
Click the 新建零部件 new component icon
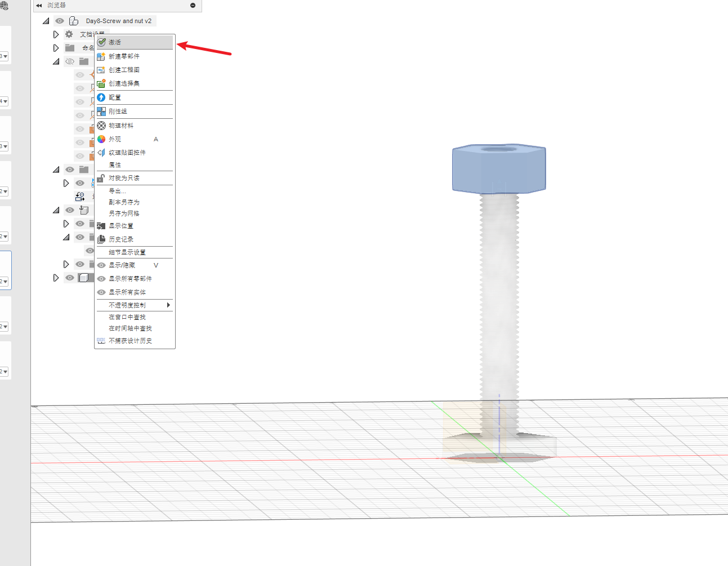pyautogui.click(x=101, y=56)
